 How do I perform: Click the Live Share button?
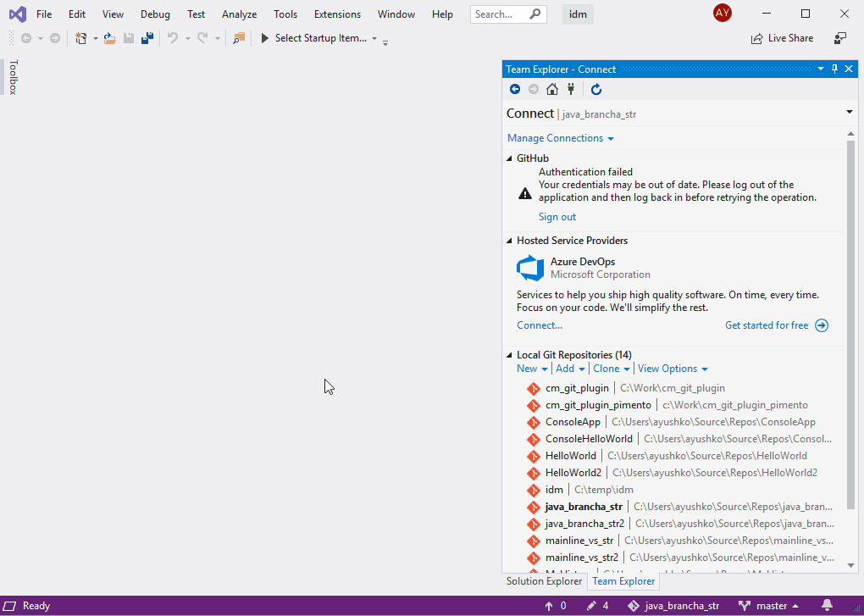tap(782, 38)
